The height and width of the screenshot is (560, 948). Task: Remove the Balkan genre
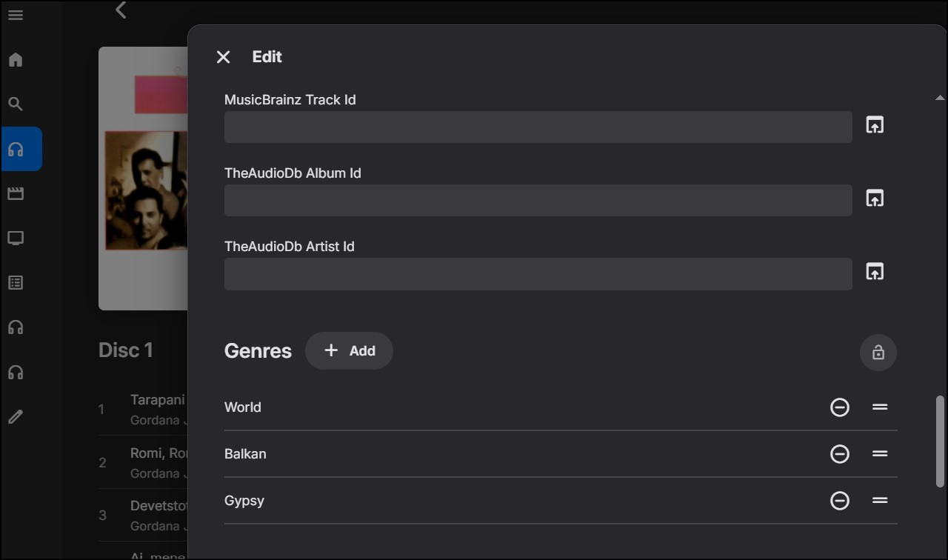click(x=839, y=454)
